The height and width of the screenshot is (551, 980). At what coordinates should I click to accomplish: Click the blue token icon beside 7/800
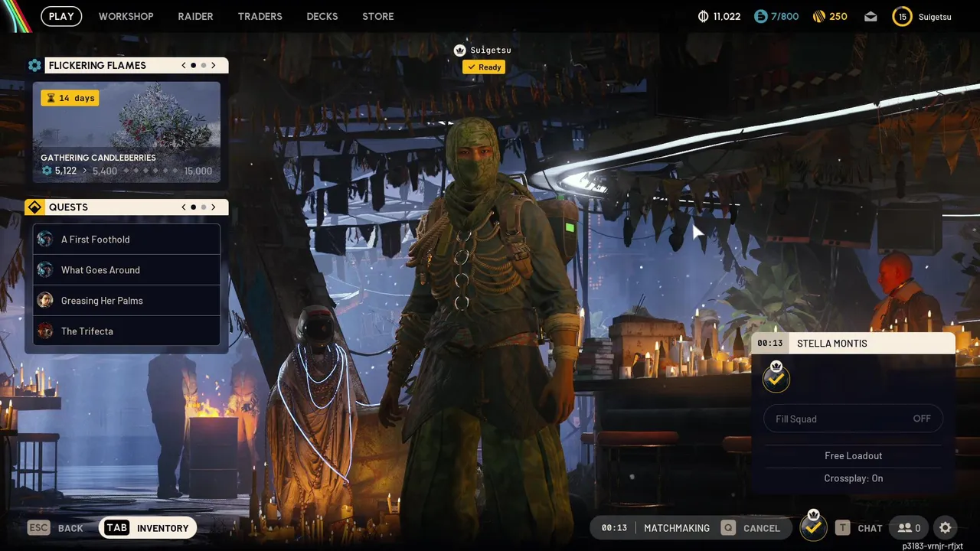pyautogui.click(x=760, y=16)
